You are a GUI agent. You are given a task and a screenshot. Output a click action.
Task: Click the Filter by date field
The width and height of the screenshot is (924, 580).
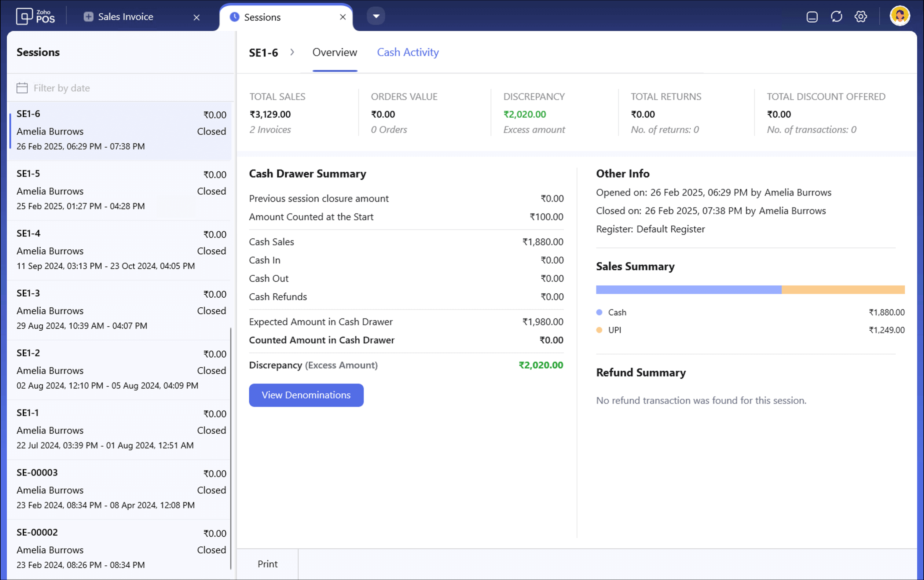(x=61, y=88)
